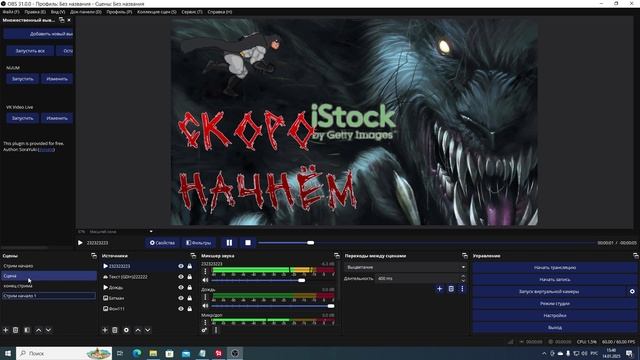The width and height of the screenshot is (640, 360).
Task: Pause media playback in source toolbar
Action: pyautogui.click(x=229, y=242)
